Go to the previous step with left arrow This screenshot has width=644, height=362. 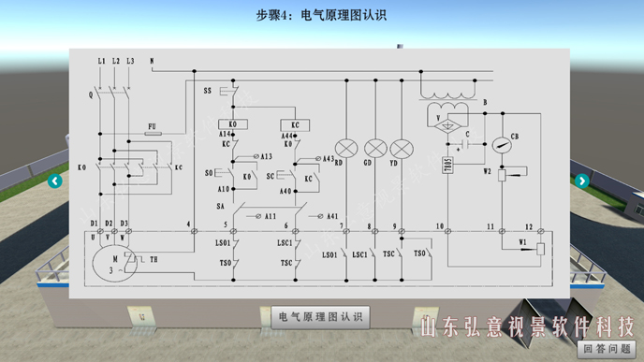coord(54,181)
